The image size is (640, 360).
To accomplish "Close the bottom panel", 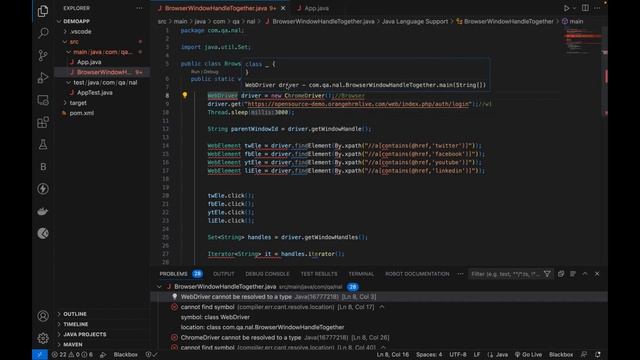I will pyautogui.click(x=597, y=274).
